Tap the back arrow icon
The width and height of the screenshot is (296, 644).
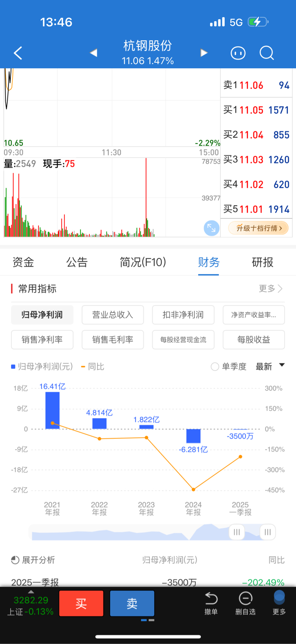coord(18,53)
